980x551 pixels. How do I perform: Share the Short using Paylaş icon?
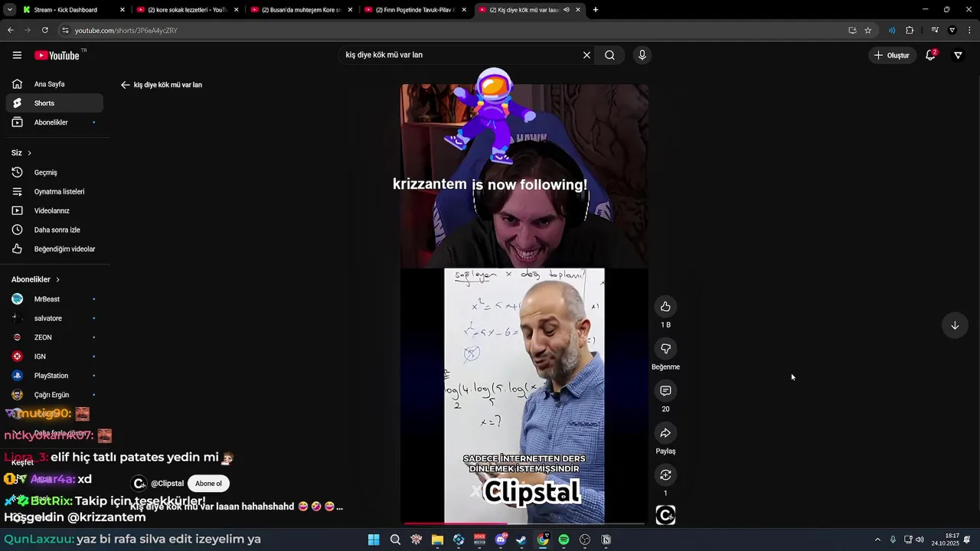coord(665,433)
